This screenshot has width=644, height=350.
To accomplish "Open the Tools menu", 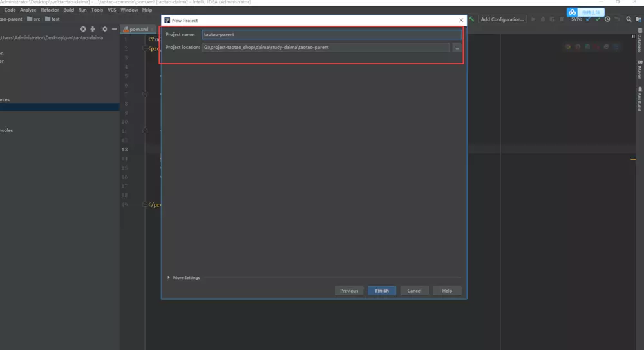I will coord(97,10).
